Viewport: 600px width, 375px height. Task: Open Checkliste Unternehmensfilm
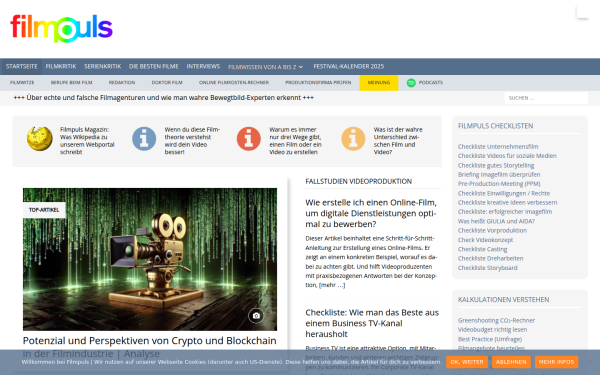[x=498, y=147]
